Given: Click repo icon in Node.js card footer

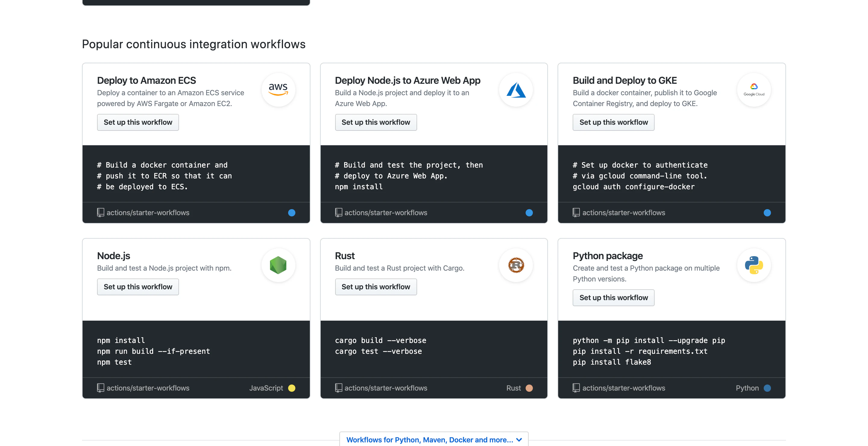Looking at the screenshot, I should 100,388.
